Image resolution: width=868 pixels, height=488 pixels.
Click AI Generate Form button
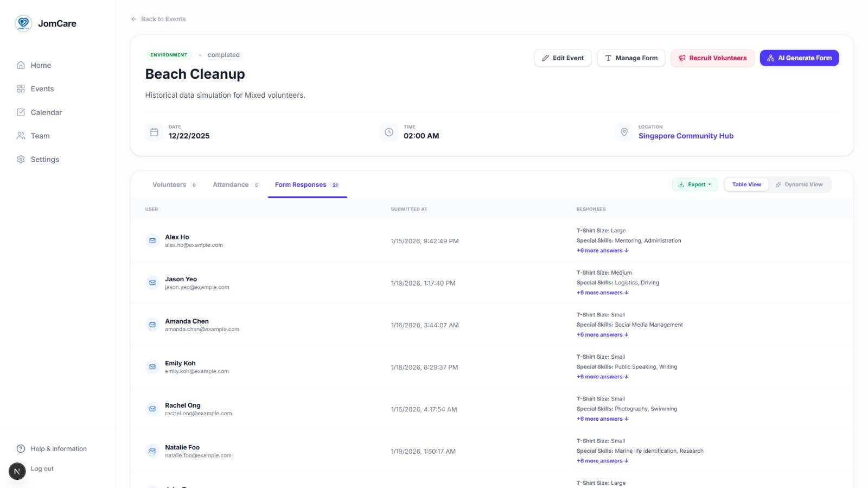click(x=799, y=58)
